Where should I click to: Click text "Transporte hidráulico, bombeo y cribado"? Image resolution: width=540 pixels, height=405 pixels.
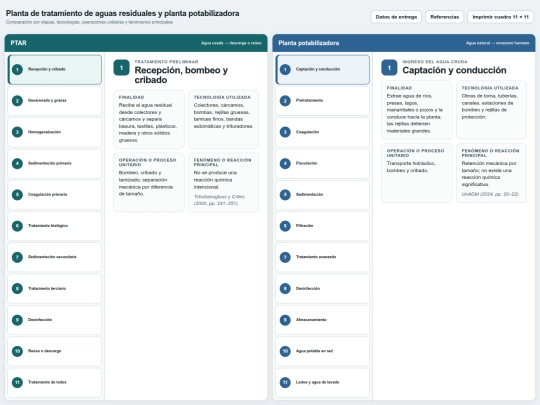pyautogui.click(x=411, y=167)
